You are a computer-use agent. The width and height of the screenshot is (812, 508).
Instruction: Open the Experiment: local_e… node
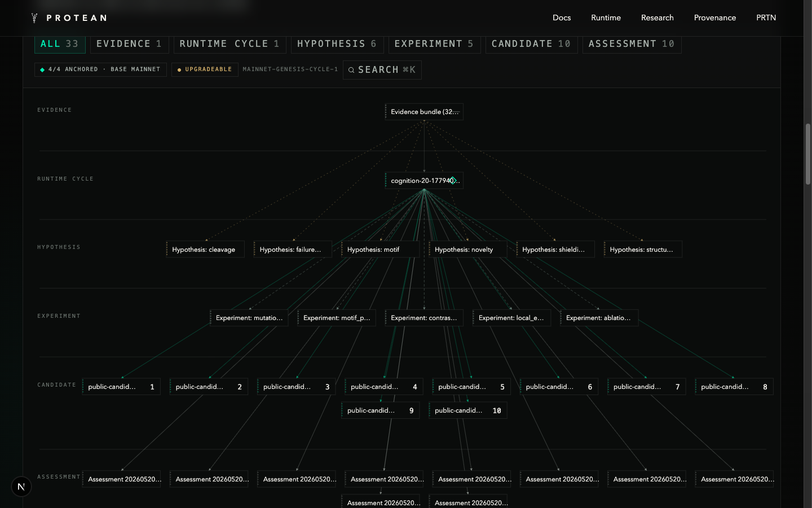point(511,318)
